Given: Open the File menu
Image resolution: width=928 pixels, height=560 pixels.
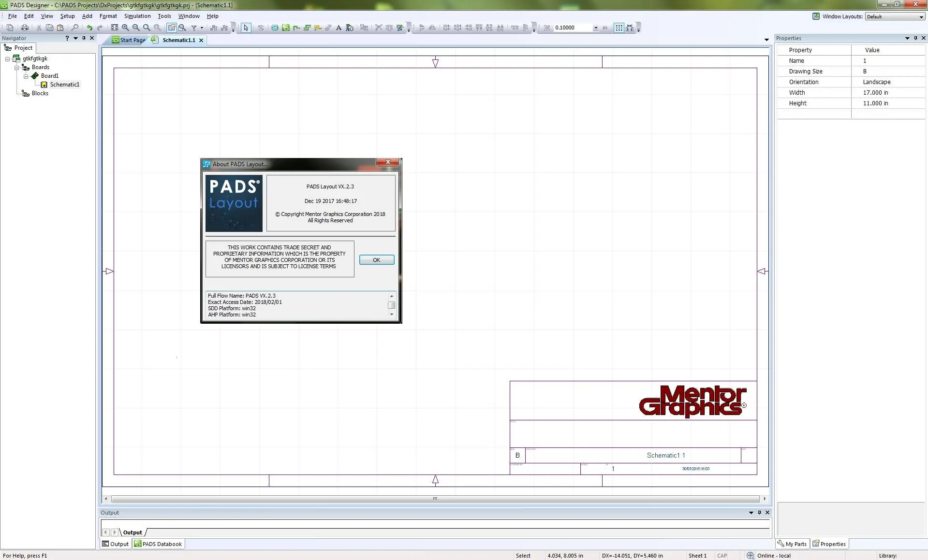Looking at the screenshot, I should [x=13, y=16].
